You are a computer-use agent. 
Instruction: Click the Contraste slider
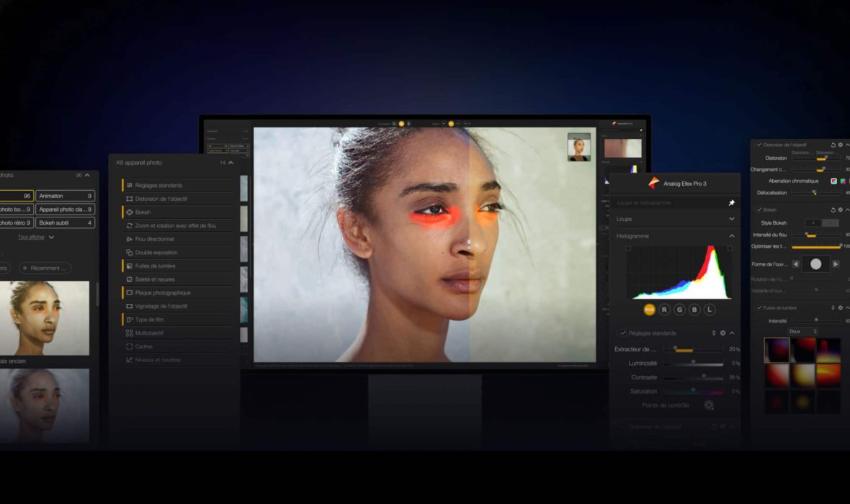tap(693, 377)
